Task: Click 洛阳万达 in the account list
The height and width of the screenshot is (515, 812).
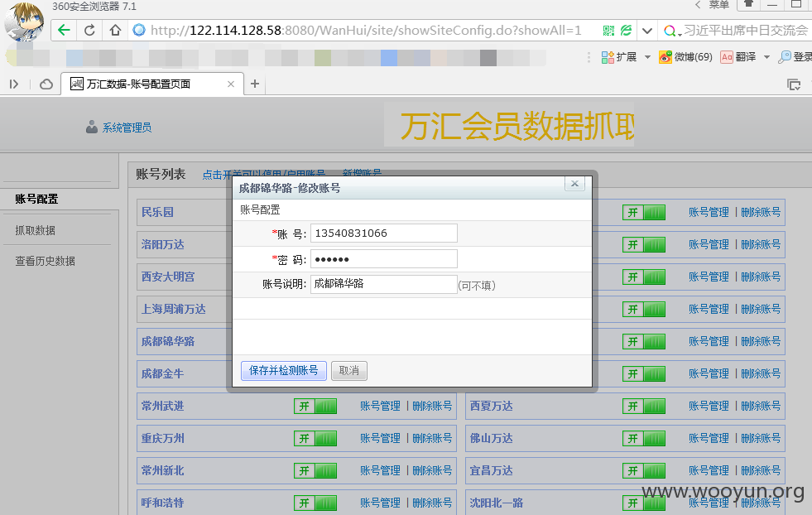Action: [162, 244]
